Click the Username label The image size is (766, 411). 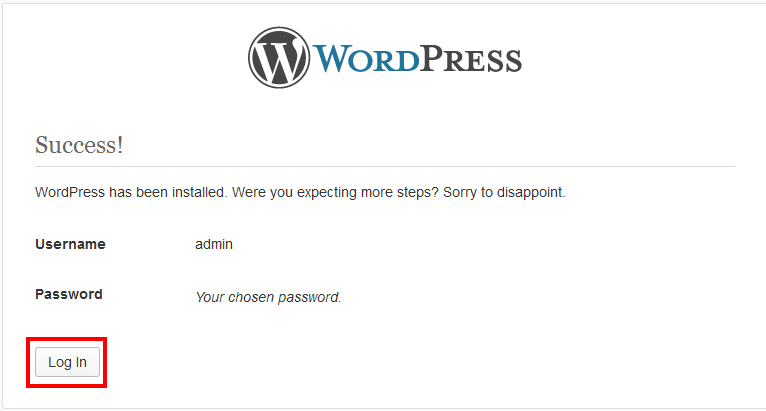(70, 244)
